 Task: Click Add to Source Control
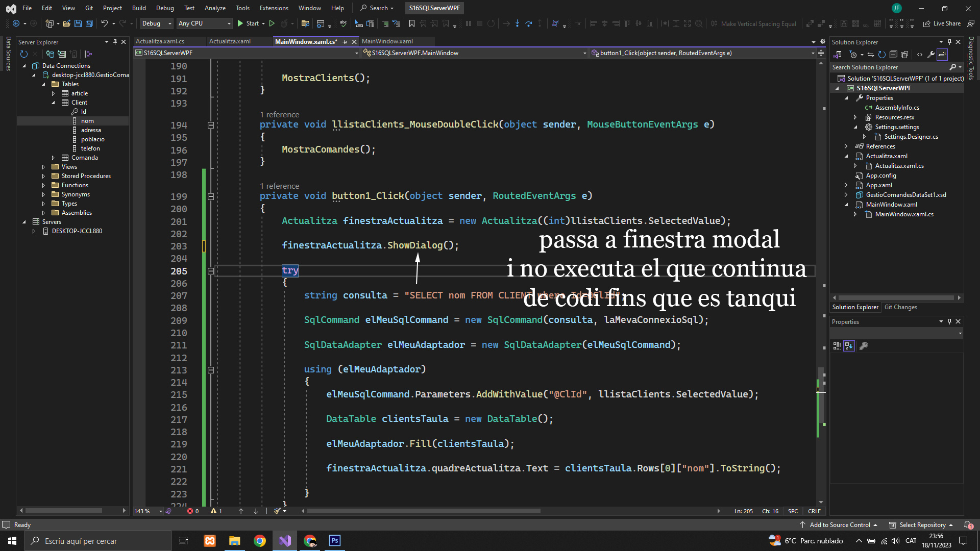click(840, 525)
